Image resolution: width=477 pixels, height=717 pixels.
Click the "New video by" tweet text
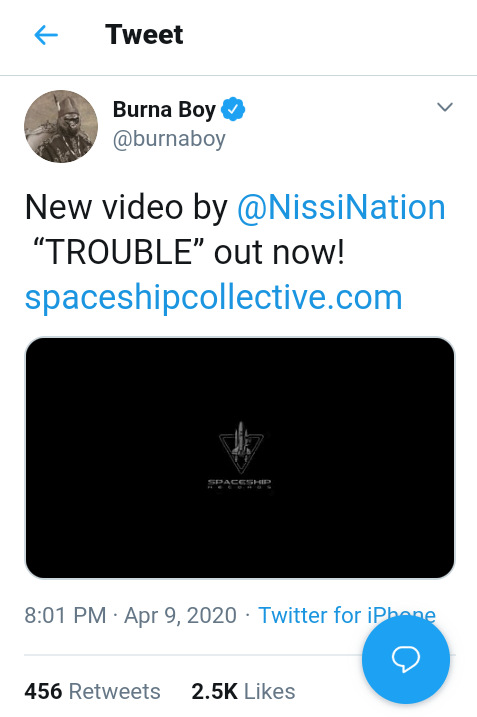[x=126, y=208]
